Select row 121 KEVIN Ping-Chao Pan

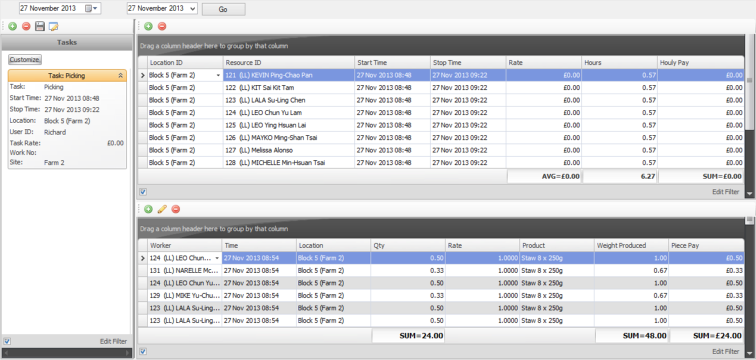coord(441,75)
